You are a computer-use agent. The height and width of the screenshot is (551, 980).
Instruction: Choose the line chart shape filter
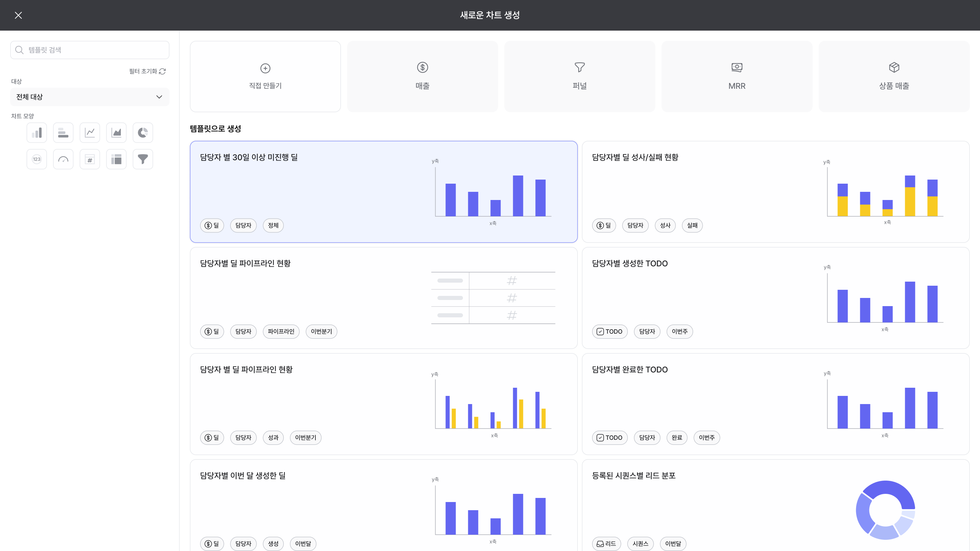tap(90, 133)
